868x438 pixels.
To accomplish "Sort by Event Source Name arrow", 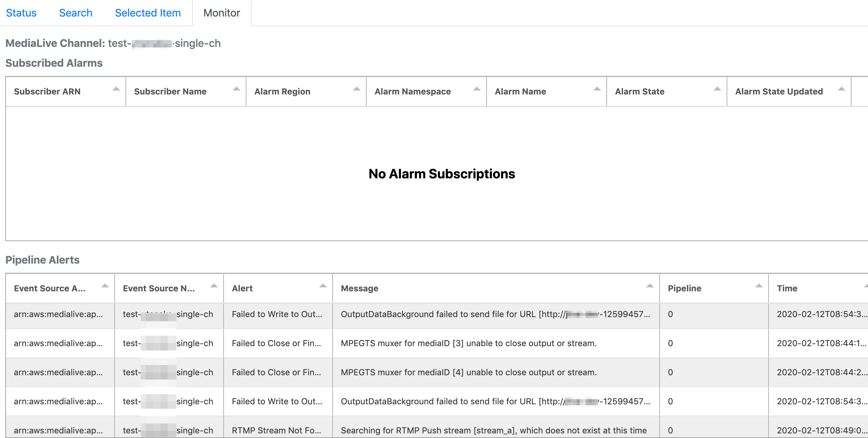I will 214,286.
